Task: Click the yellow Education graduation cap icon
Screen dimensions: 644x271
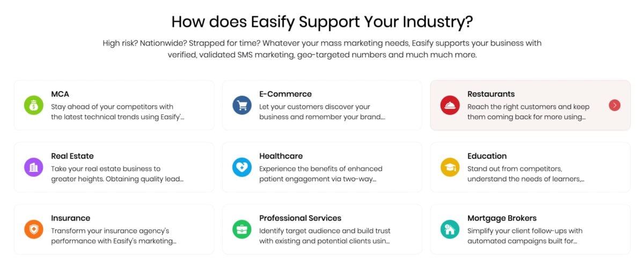Action: (450, 167)
